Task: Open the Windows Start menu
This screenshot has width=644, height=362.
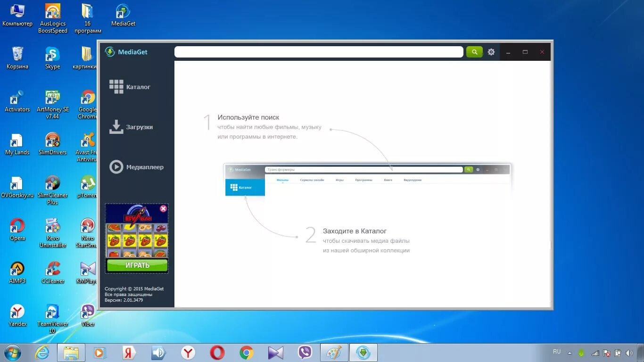Action: [13, 353]
